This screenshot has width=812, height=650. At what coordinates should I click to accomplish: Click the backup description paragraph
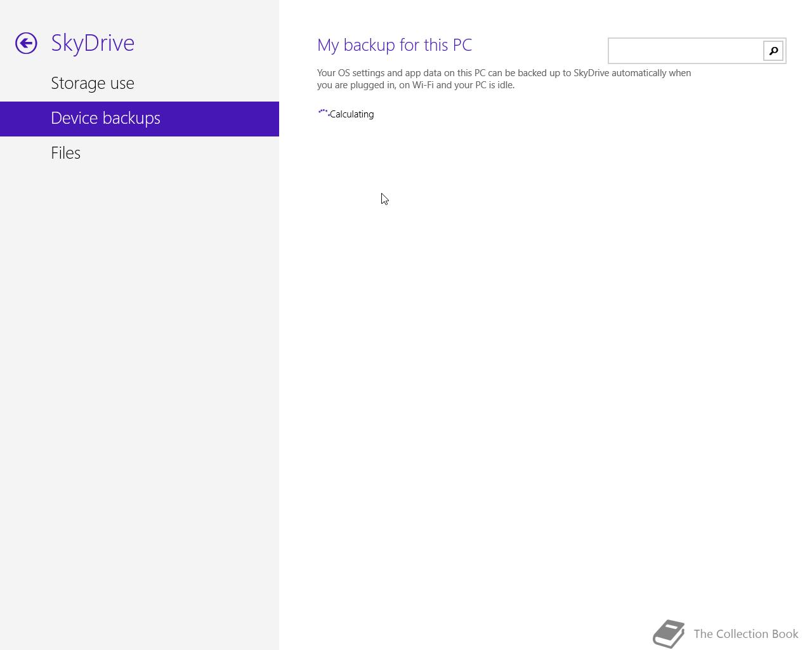point(504,79)
